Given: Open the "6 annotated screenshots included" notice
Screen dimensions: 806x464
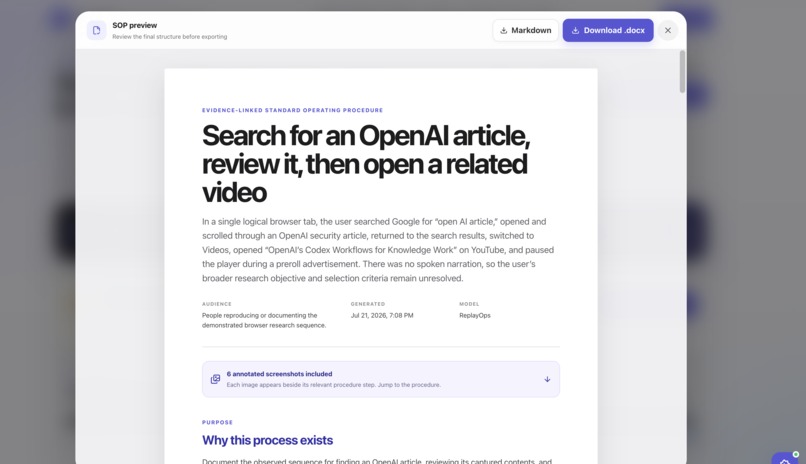Looking at the screenshot, I should [381, 379].
